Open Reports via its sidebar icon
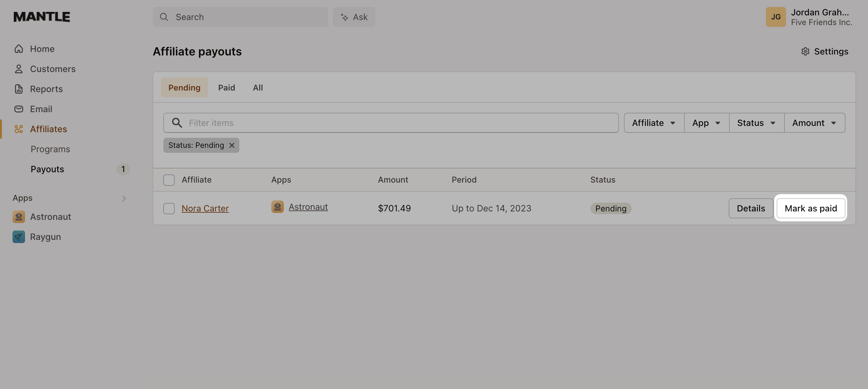Screen dimensions: 868x389 [19, 89]
